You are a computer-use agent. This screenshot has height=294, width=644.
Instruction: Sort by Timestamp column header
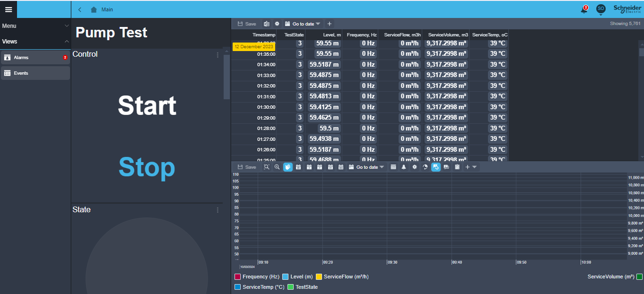(x=254, y=35)
